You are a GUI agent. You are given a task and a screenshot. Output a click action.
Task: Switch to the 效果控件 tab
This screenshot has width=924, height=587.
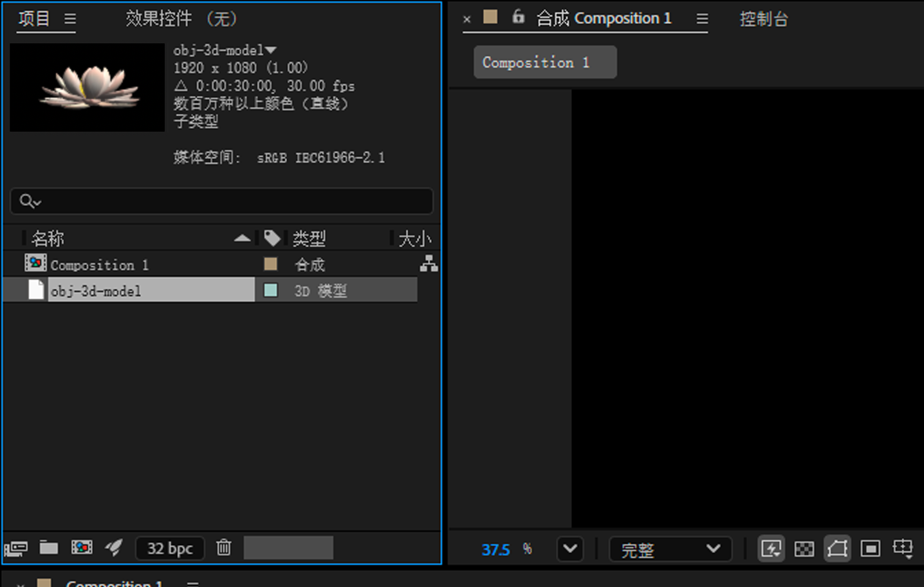(x=158, y=19)
